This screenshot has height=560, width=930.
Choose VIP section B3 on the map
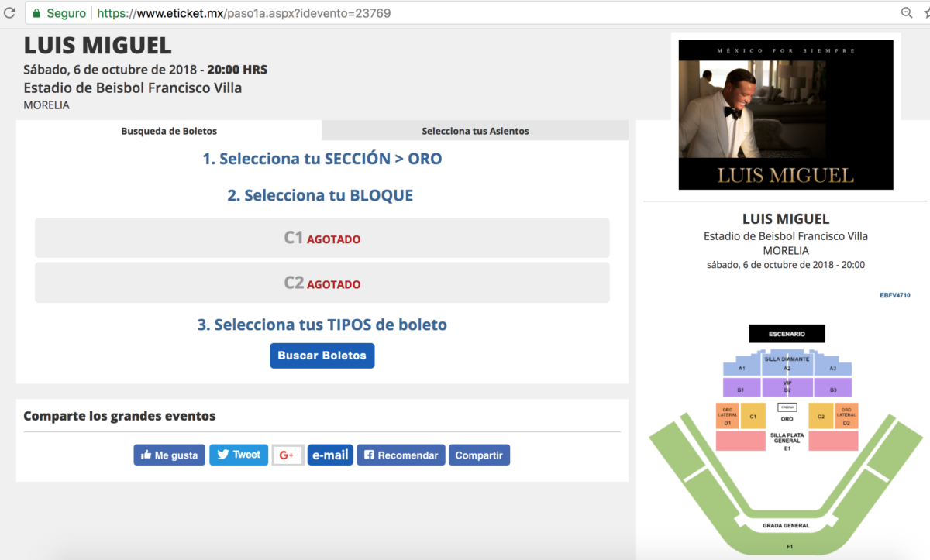pyautogui.click(x=833, y=388)
